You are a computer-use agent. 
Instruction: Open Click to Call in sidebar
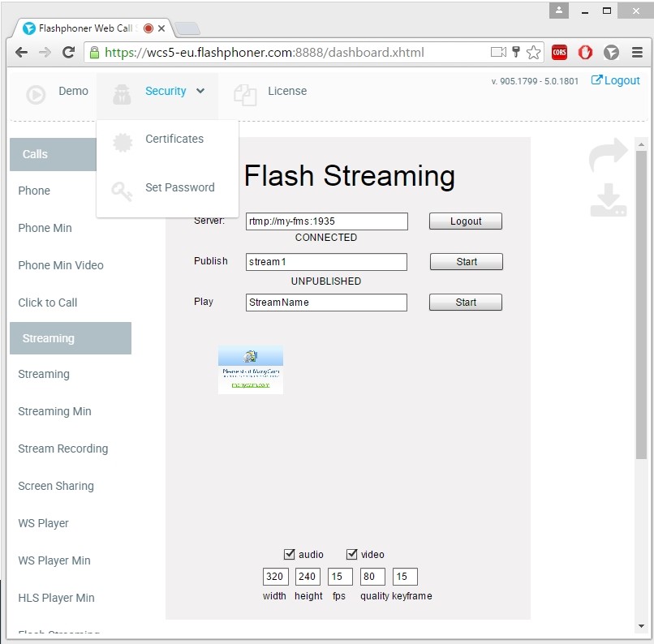coord(48,303)
